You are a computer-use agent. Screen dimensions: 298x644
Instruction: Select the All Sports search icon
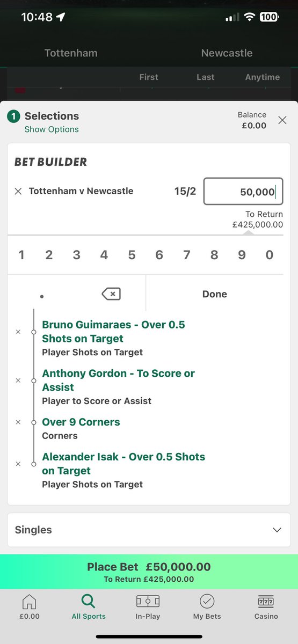point(88,601)
